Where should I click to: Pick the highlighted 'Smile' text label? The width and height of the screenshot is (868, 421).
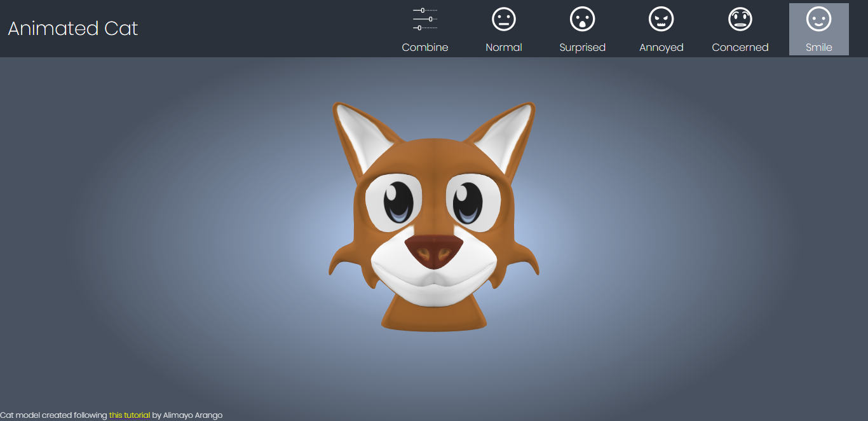coord(818,48)
